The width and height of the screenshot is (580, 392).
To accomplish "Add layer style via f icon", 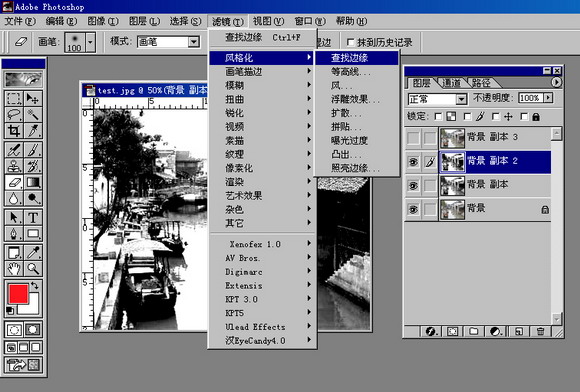I will click(x=431, y=331).
